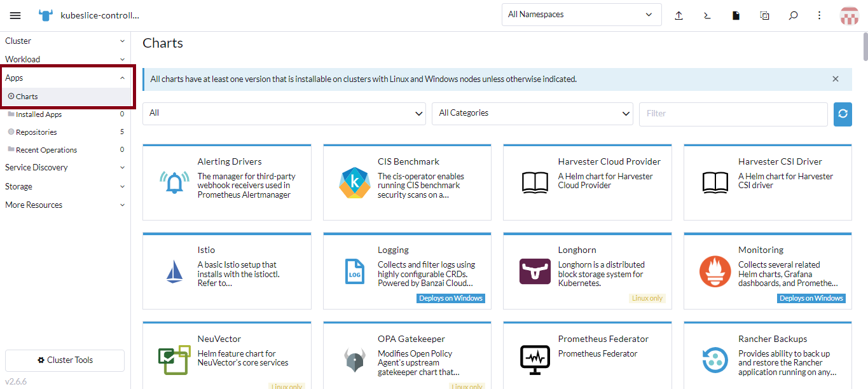Click the Logging LOG file icon

pyautogui.click(x=354, y=271)
